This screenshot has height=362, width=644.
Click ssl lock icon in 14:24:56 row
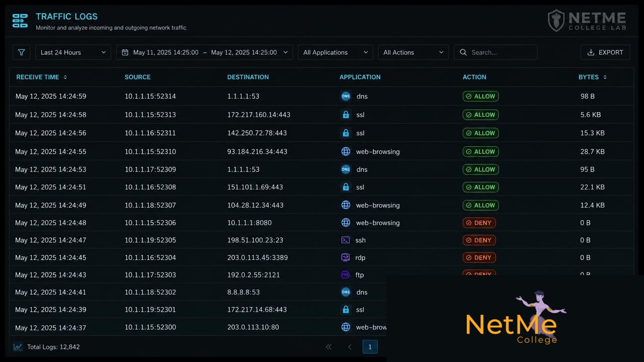346,133
